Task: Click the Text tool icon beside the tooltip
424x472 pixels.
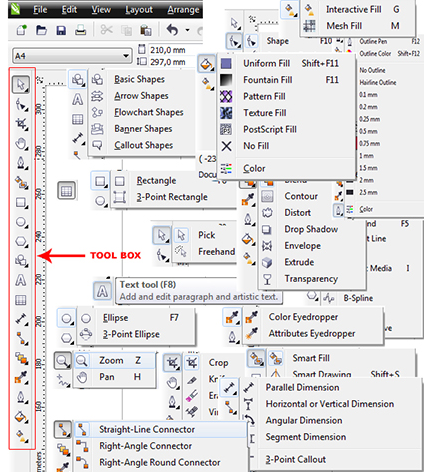Action: click(102, 291)
